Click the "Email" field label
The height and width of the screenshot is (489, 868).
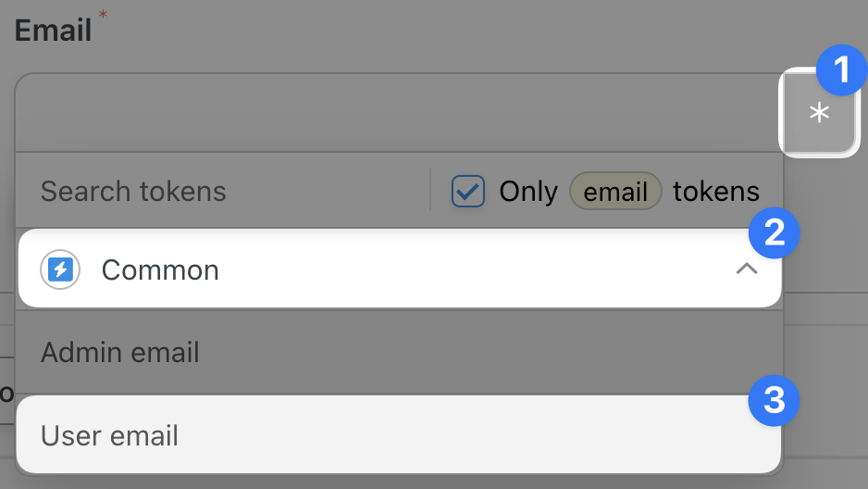click(53, 30)
